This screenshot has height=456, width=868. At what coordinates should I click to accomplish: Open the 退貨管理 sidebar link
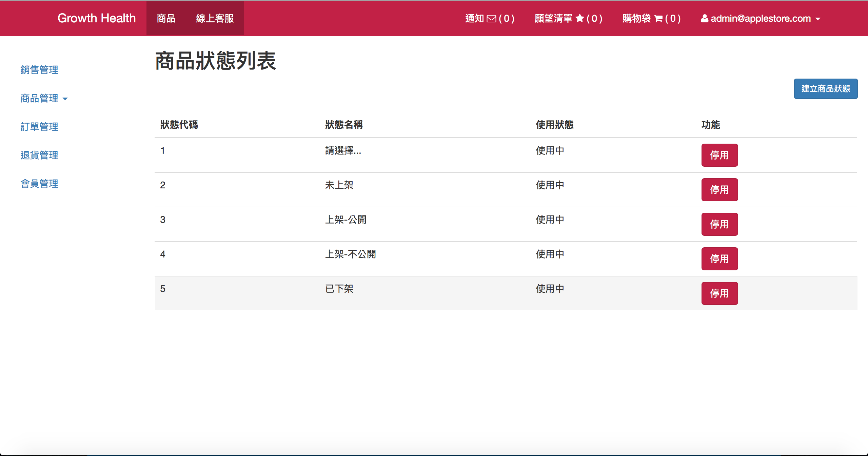point(39,155)
